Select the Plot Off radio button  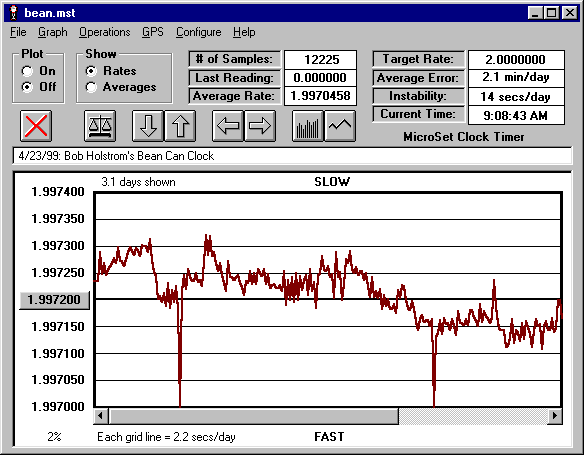[x=27, y=87]
